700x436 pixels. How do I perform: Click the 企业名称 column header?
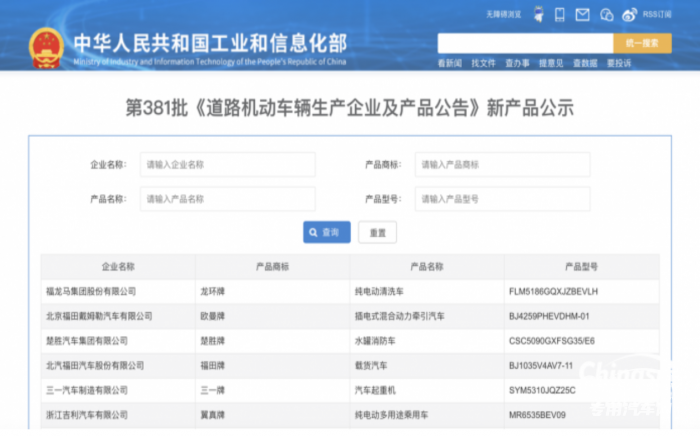point(118,267)
